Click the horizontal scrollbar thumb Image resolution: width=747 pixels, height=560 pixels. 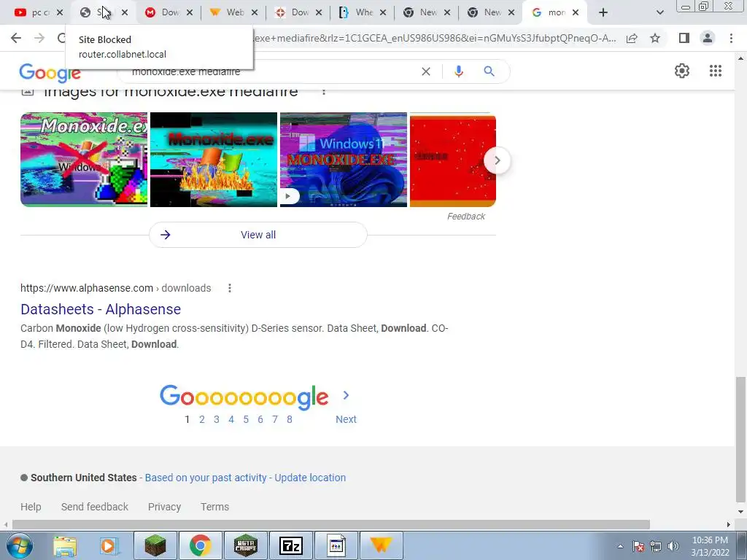331,524
